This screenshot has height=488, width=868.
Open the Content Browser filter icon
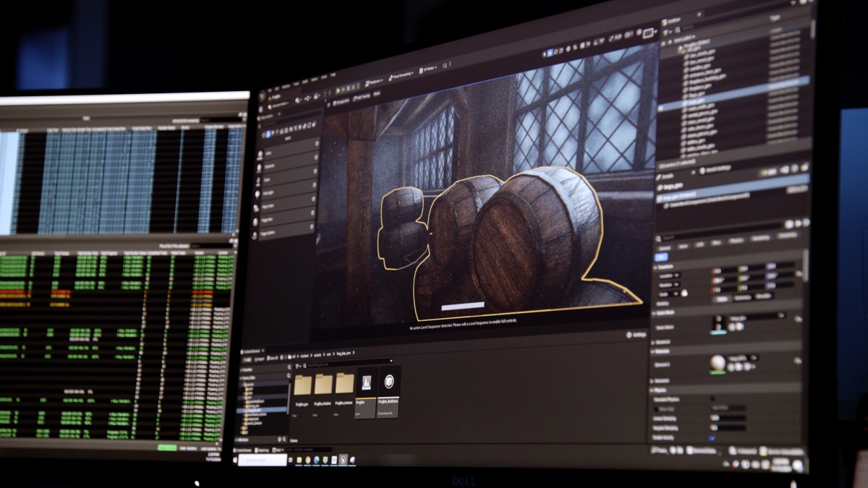298,366
